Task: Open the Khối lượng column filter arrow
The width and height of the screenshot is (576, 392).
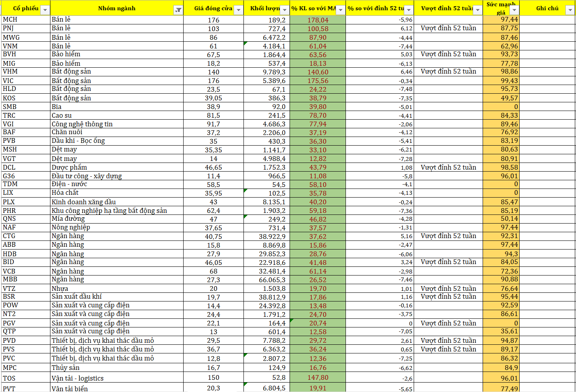Action: (284, 10)
